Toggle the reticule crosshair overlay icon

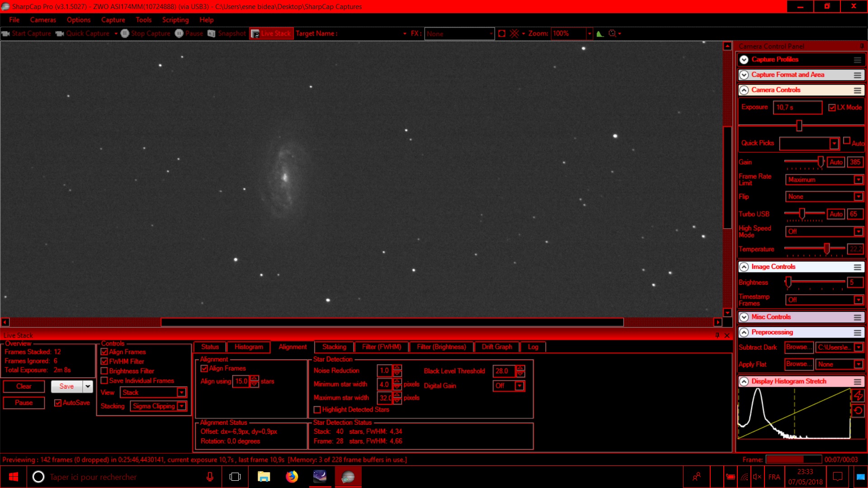514,33
